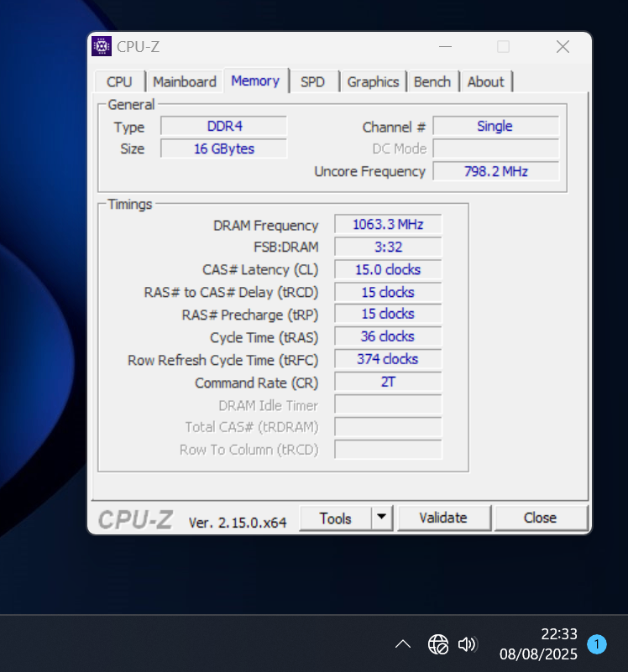Switch to the Mainboard tab
628x672 pixels.
pyautogui.click(x=185, y=81)
